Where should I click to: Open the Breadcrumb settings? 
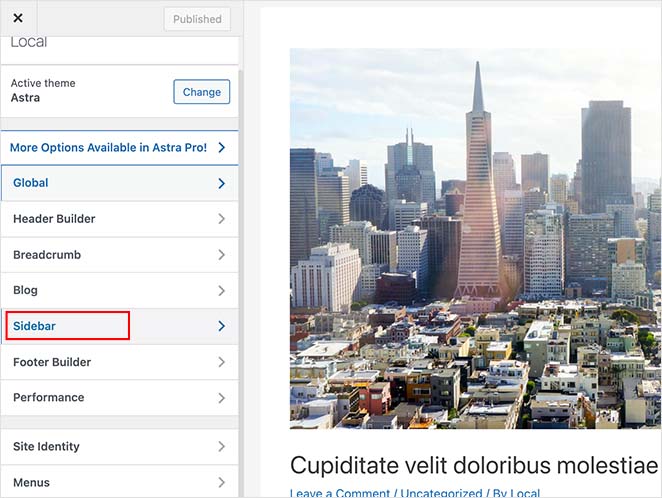tap(47, 255)
